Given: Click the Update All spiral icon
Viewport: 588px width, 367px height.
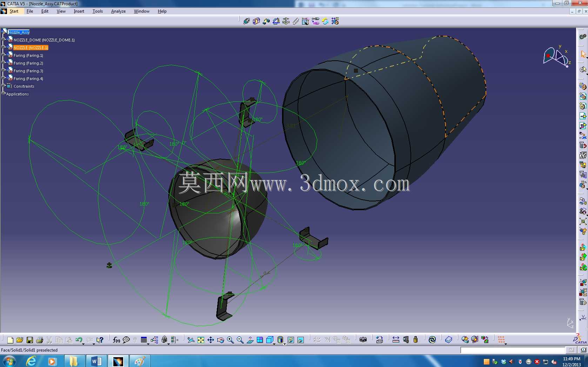Looking at the screenshot, I should tap(432, 340).
